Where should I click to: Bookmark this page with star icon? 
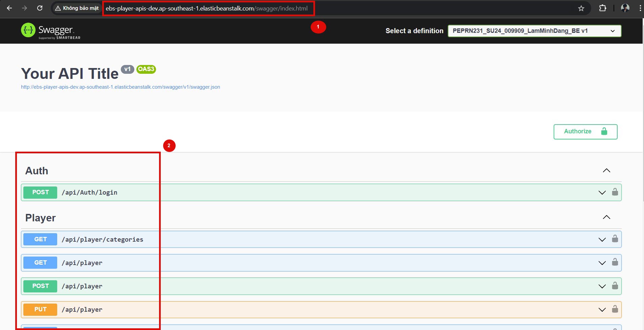tap(581, 8)
